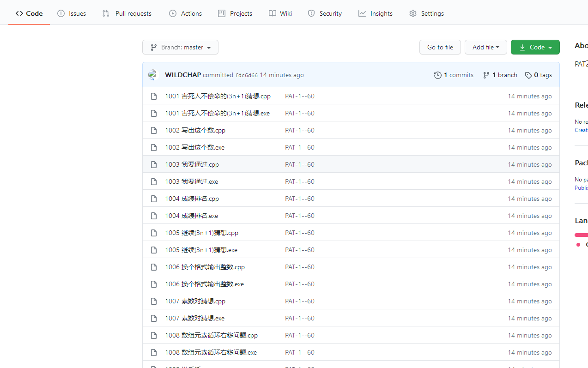The height and width of the screenshot is (368, 588).
Task: Open file 1008 数组元素循环右移问题.cpp
Action: (211, 335)
